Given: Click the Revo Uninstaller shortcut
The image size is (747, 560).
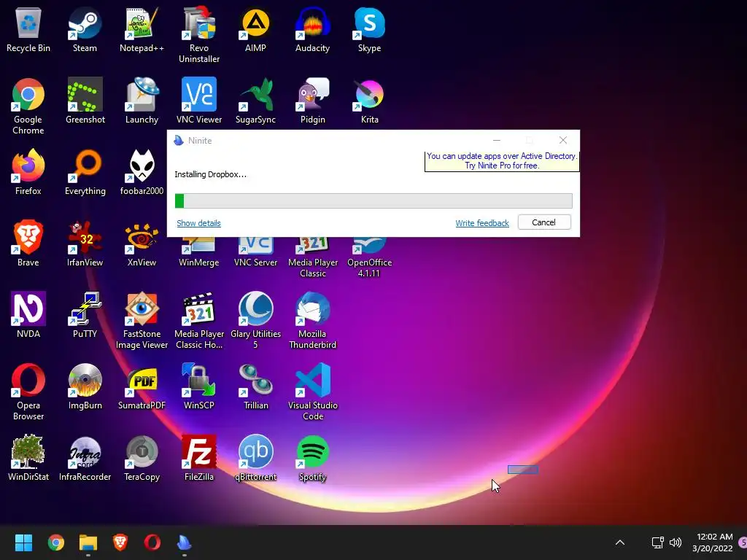Looking at the screenshot, I should tap(198, 35).
